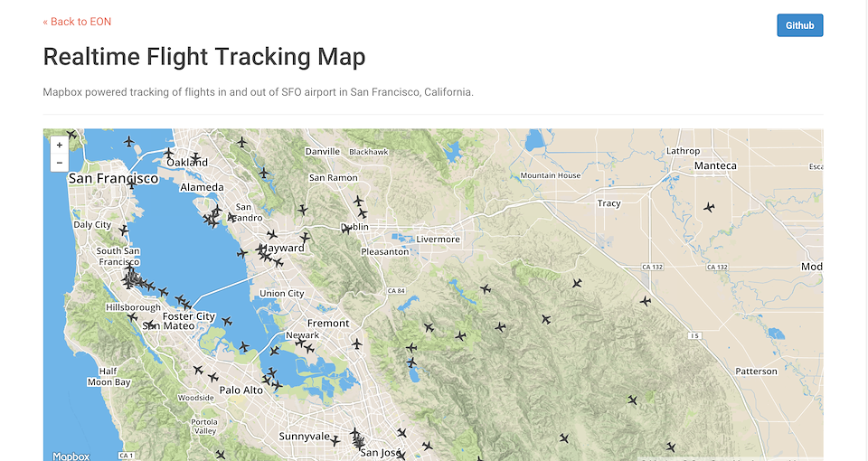
Task: Click the Manteca city label on map
Action: [715, 165]
